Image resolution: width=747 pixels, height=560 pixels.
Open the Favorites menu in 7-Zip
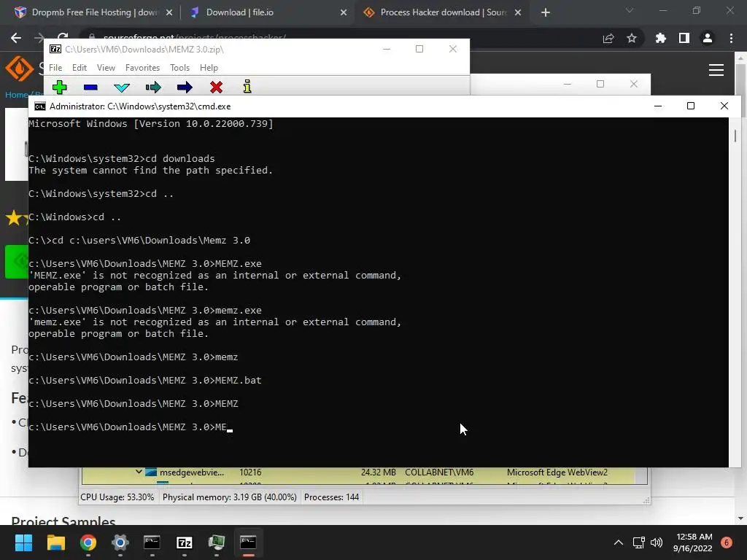click(x=142, y=68)
